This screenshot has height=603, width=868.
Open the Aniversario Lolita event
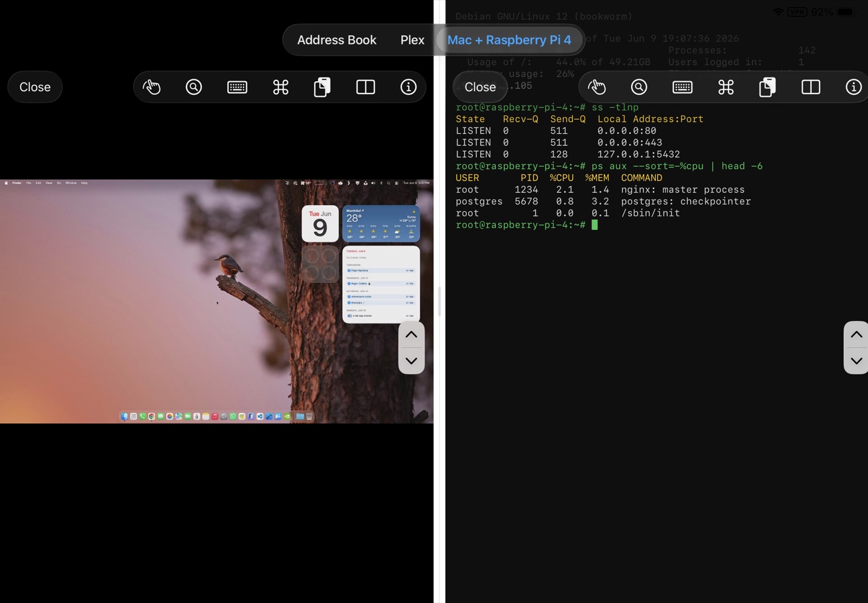(381, 296)
